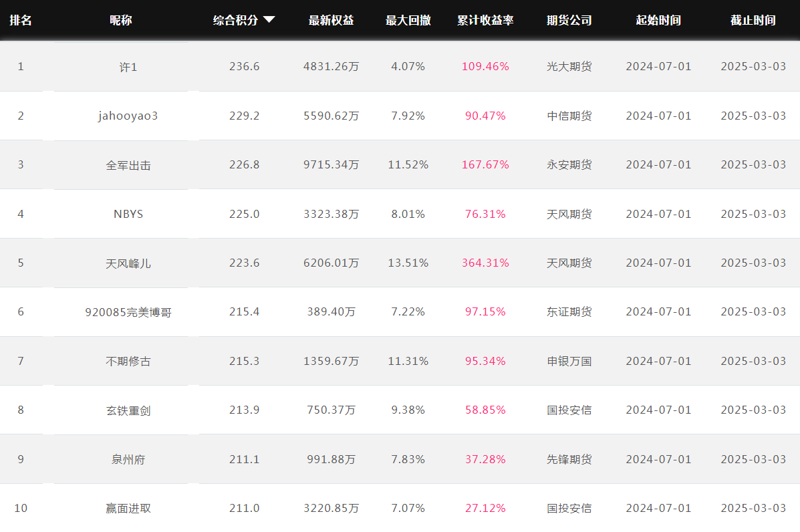Image resolution: width=800 pixels, height=532 pixels.
Task: Select drawdown value 9.38%
Action: point(408,410)
